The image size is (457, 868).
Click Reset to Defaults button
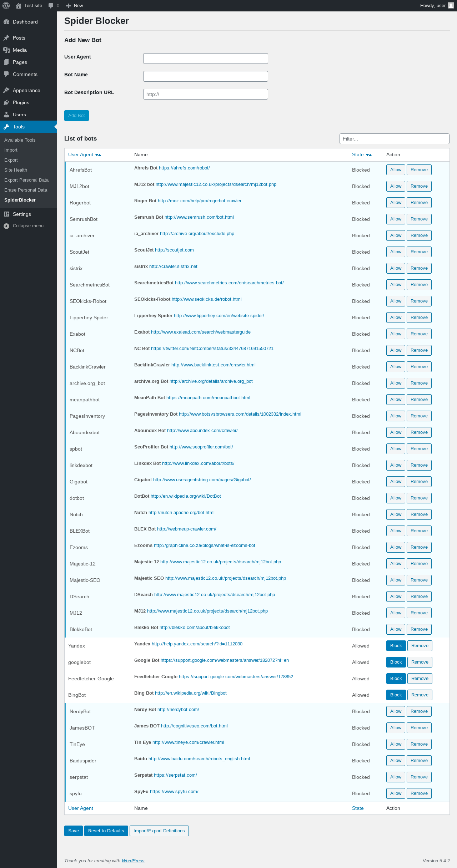[x=106, y=831]
